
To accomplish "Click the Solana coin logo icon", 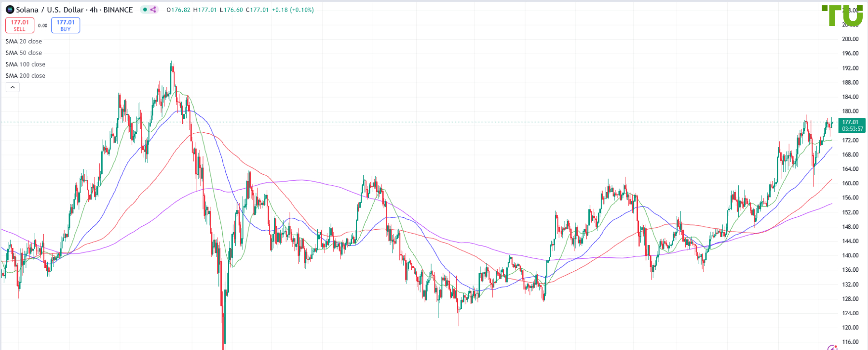I will pyautogui.click(x=10, y=10).
